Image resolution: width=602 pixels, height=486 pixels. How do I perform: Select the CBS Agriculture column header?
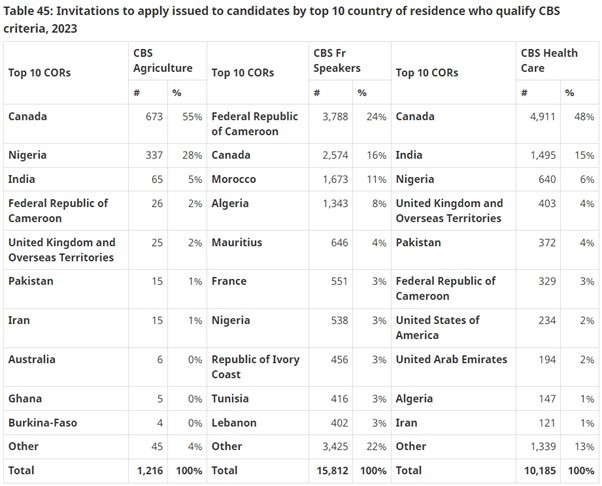tap(163, 61)
